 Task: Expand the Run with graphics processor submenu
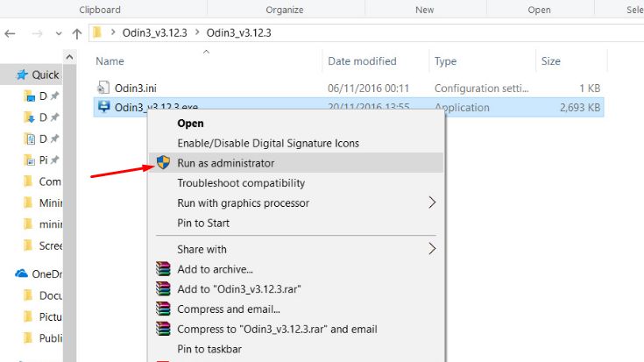[x=431, y=202]
